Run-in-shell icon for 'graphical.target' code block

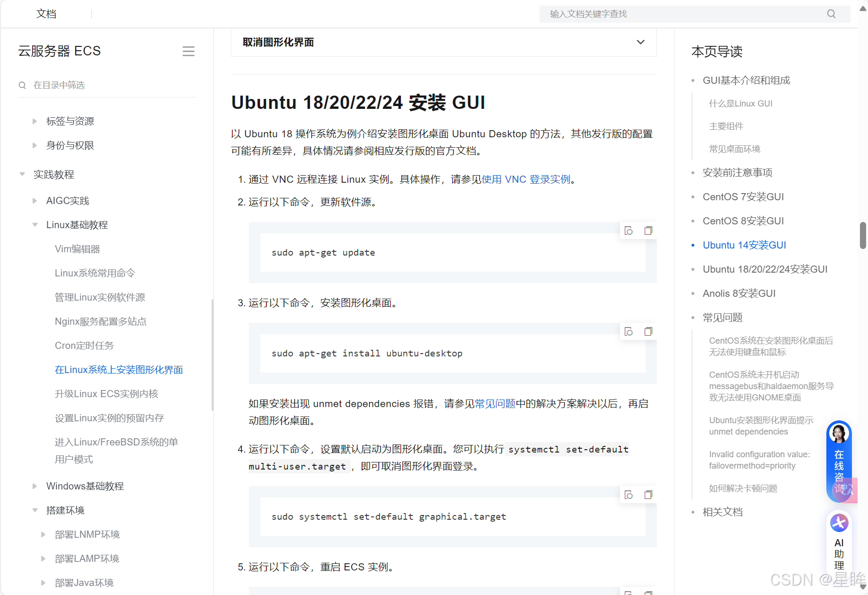click(629, 495)
